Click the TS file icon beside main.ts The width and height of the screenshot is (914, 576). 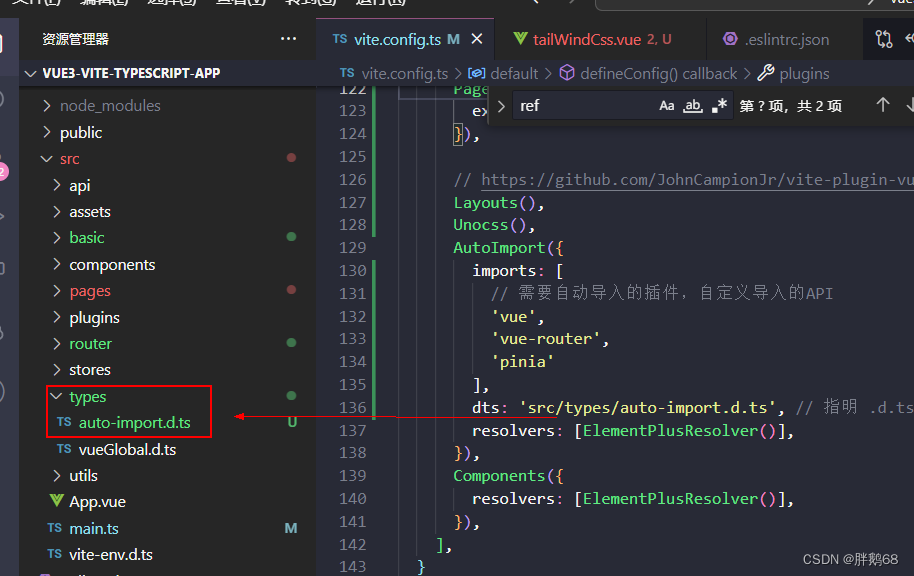(57, 528)
